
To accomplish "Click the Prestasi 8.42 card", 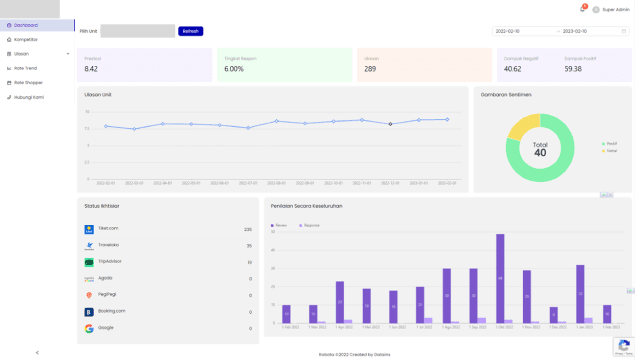I will click(145, 65).
